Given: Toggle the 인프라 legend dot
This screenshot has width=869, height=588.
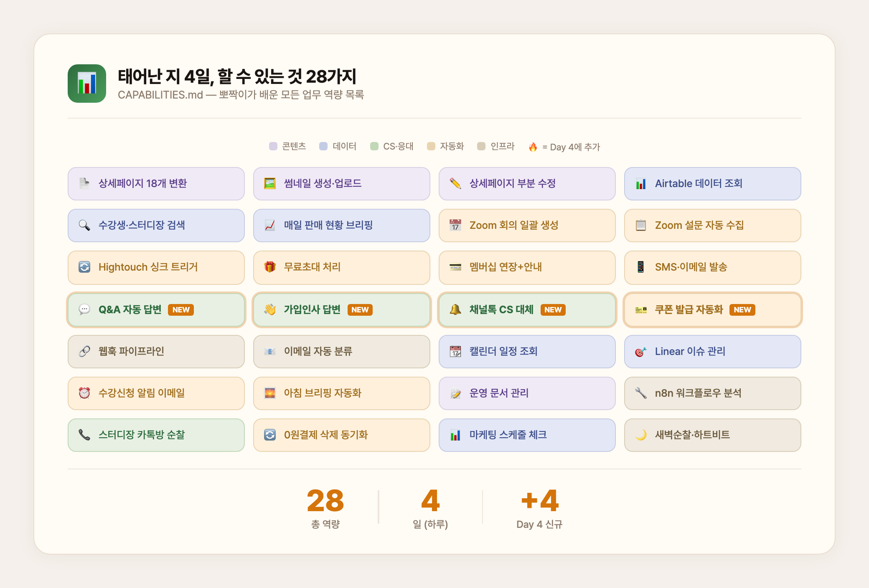Looking at the screenshot, I should point(482,146).
